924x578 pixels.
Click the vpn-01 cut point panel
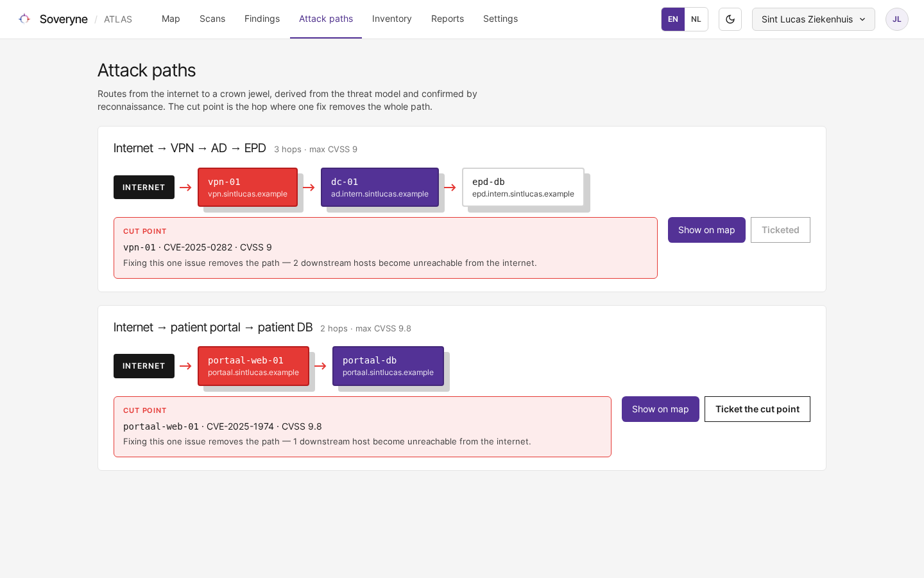click(x=386, y=248)
